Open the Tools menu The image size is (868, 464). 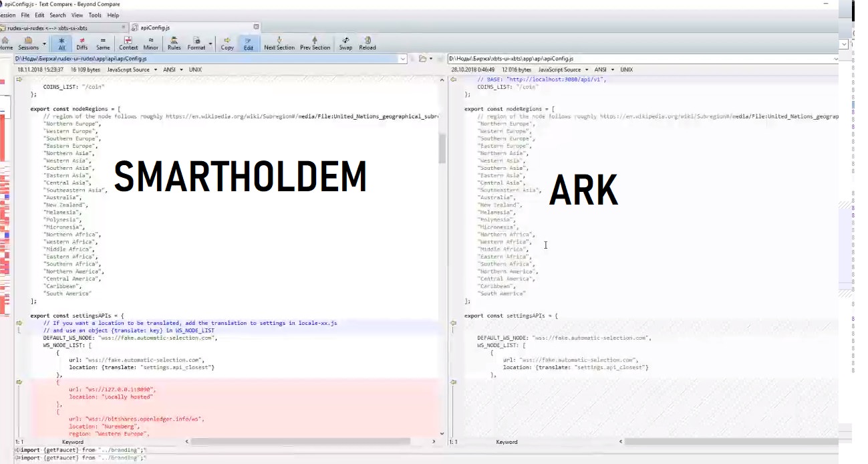96,15
